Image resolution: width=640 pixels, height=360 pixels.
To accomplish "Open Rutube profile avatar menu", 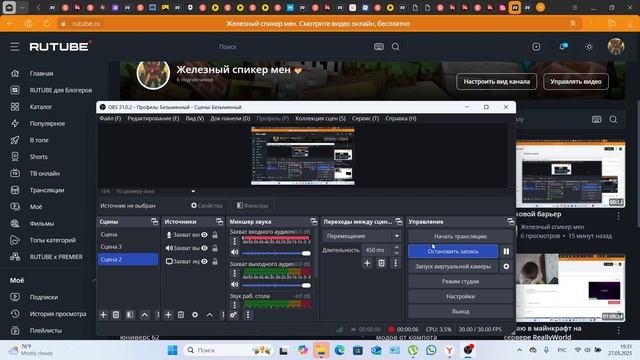I will [x=616, y=47].
